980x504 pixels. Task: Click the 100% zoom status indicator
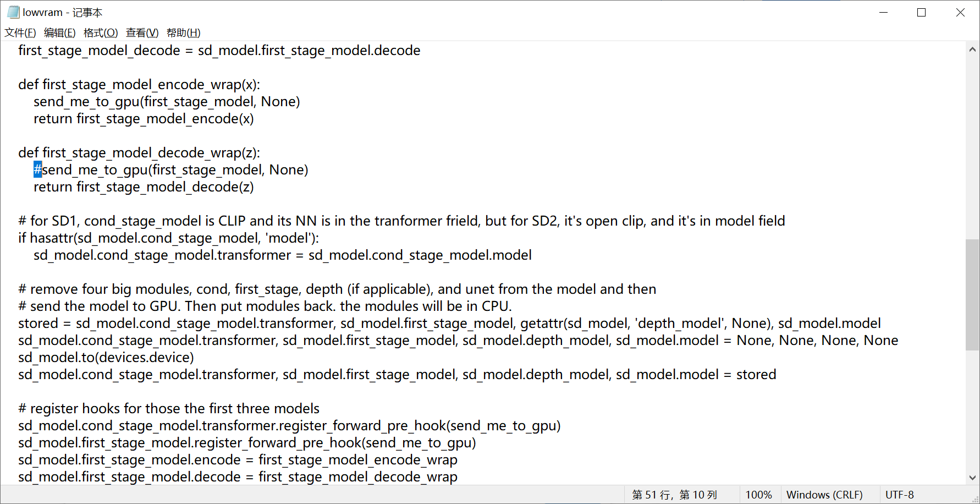click(x=758, y=495)
